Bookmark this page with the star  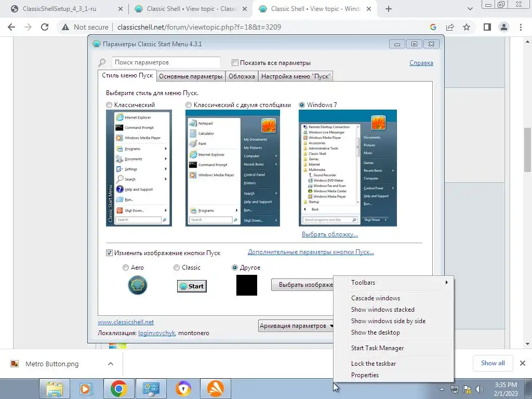click(467, 27)
